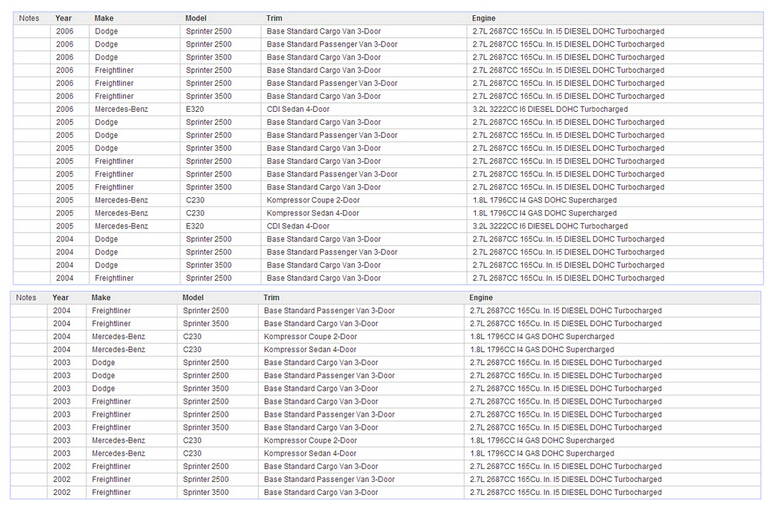Click 'Base Standard Passenger Van 3-Door' in 2006 Dodge row
This screenshot has width=774, height=509.
332,44
